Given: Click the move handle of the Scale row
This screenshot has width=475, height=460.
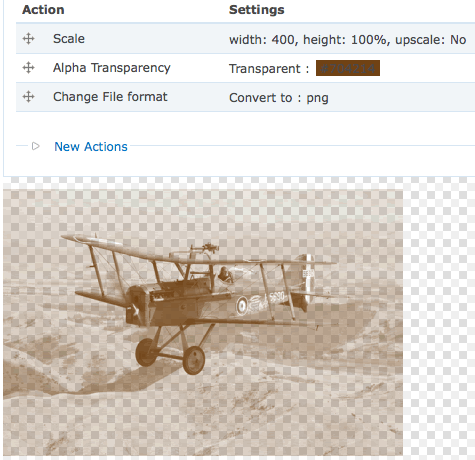Looking at the screenshot, I should coord(29,39).
